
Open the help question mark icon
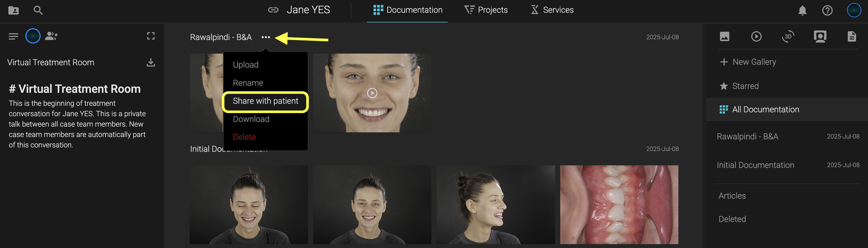tap(827, 10)
